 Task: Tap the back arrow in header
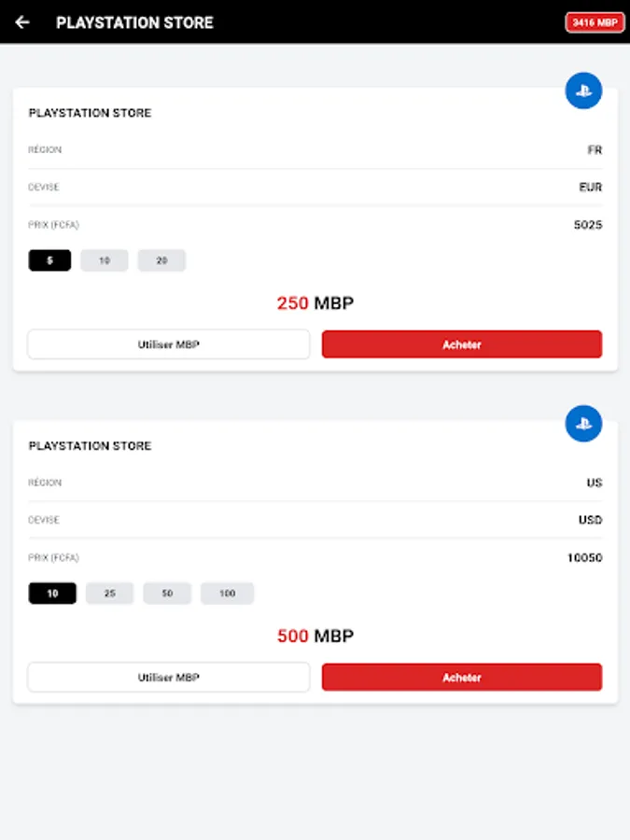[x=22, y=22]
